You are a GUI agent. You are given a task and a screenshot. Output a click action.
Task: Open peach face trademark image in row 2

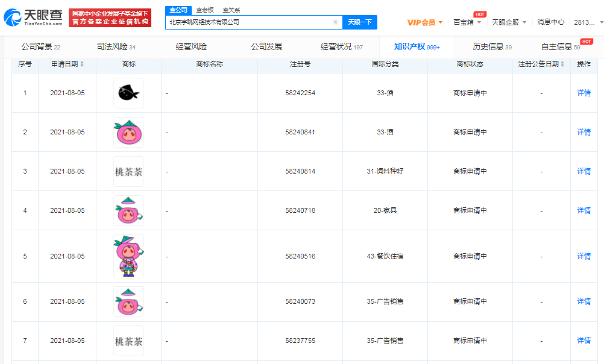[128, 132]
